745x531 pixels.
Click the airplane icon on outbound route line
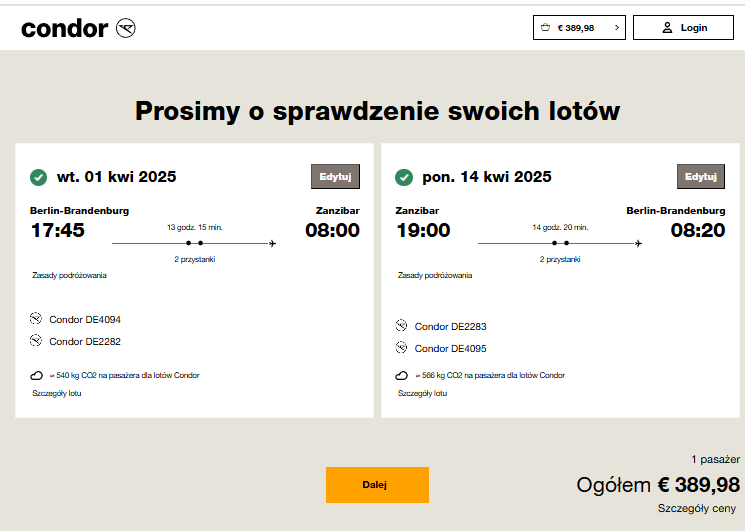coord(272,244)
